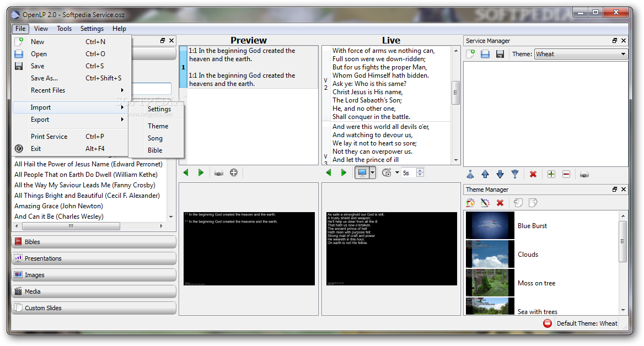644x346 pixels.
Task: Expand all service items with plus
Action: click(551, 175)
